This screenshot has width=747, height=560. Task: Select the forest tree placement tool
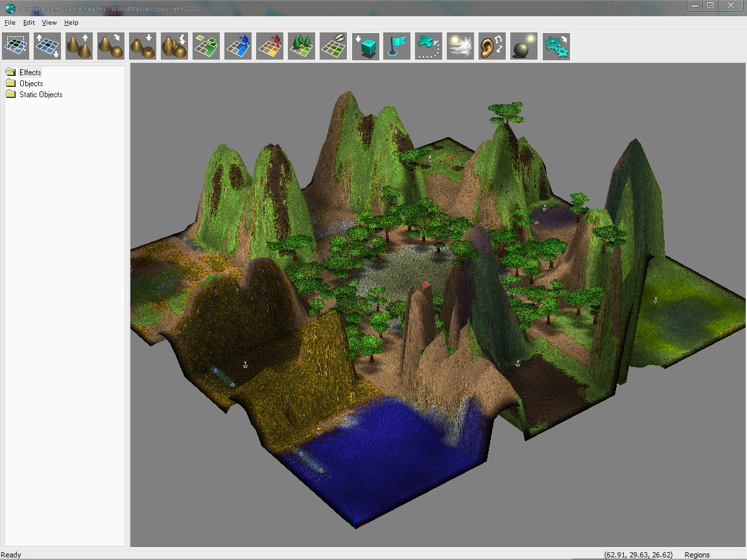tap(302, 46)
